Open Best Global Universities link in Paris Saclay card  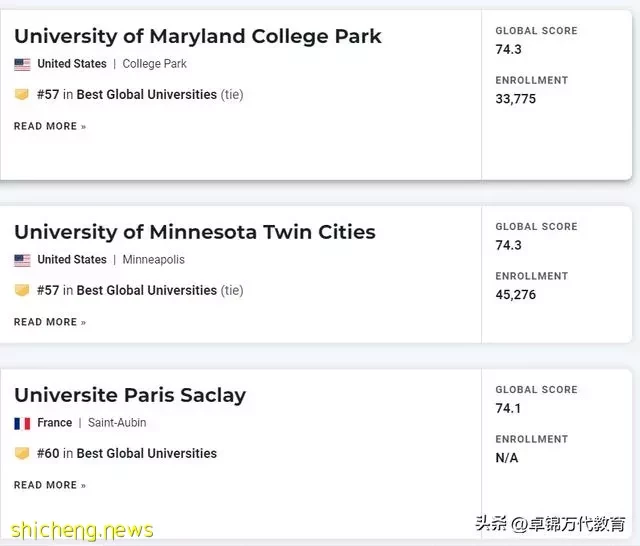pos(147,453)
